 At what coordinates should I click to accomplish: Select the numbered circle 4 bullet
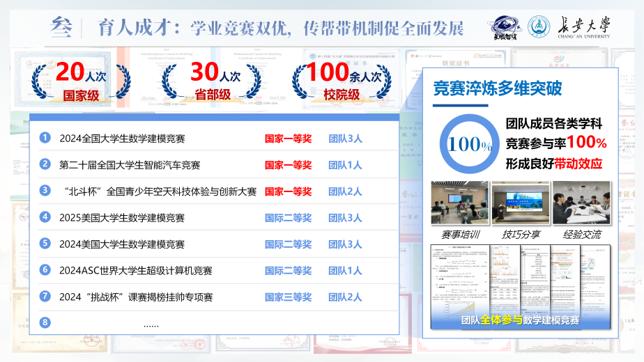point(45,217)
